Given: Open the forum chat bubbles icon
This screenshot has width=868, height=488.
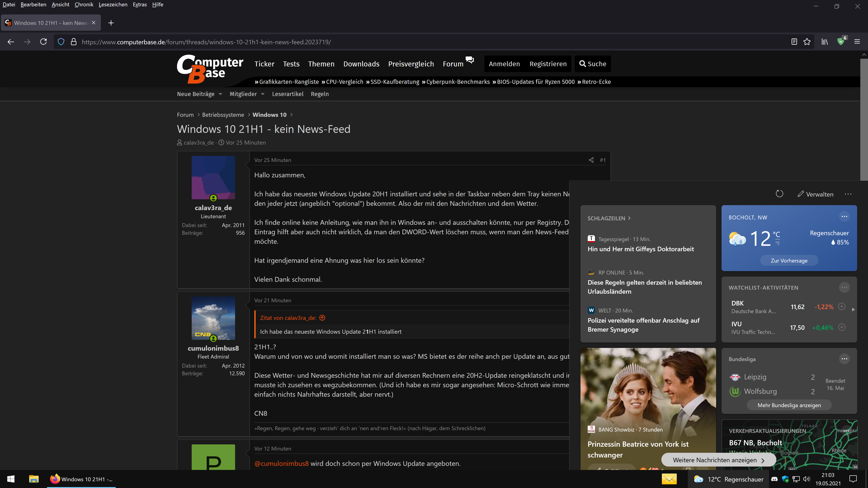Looking at the screenshot, I should (470, 60).
